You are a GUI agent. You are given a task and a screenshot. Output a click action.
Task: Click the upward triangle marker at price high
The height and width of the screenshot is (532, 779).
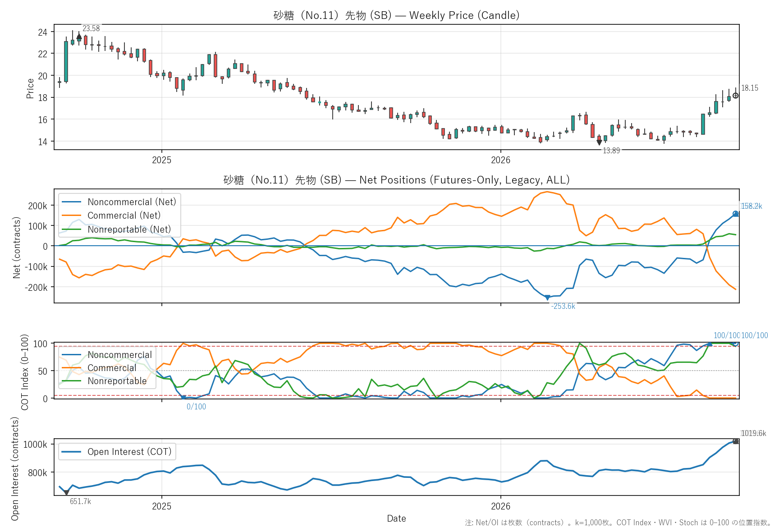point(79,37)
